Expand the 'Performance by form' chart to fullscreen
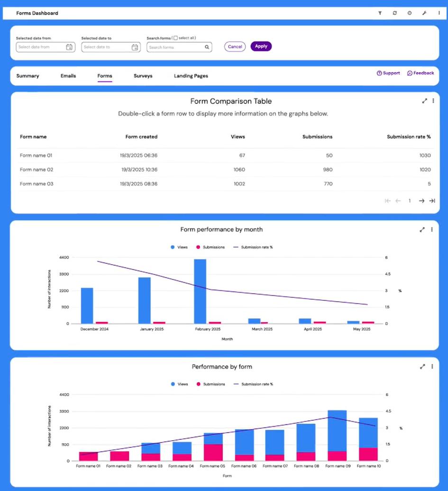Image resolution: width=448 pixels, height=491 pixels. pyautogui.click(x=422, y=366)
